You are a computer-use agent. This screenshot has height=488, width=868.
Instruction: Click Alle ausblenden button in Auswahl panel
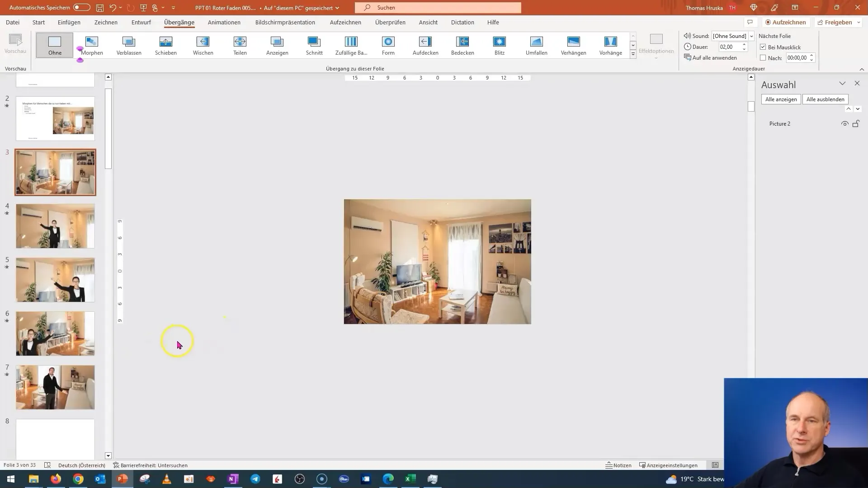point(826,99)
